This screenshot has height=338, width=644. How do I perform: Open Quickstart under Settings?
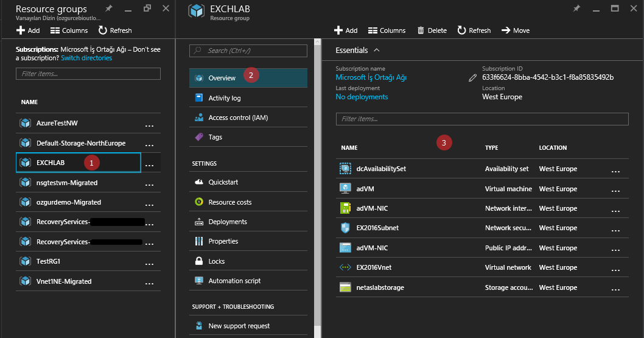click(x=248, y=182)
